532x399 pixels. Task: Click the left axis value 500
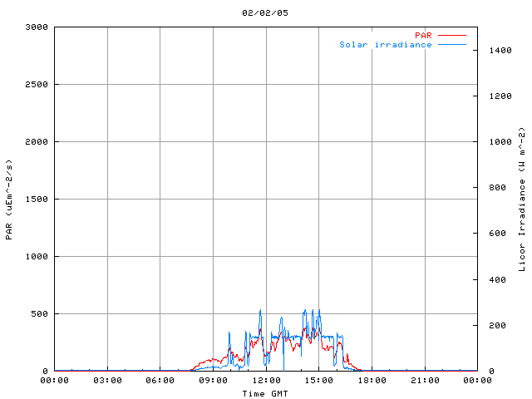(39, 314)
